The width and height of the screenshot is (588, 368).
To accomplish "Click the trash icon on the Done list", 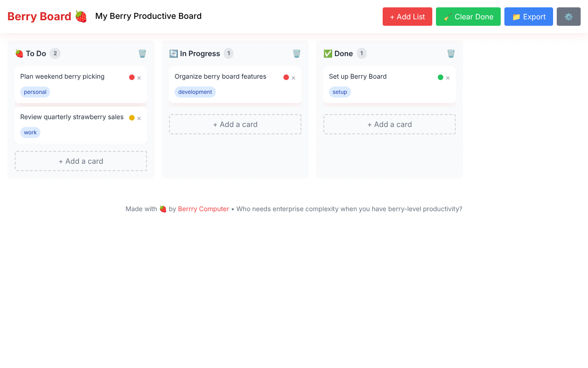I will [x=451, y=53].
